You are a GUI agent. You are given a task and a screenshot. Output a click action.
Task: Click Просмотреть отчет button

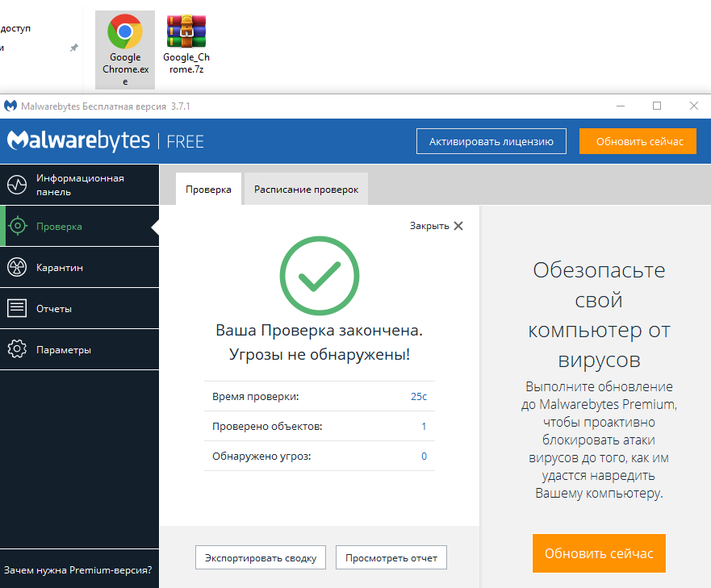pyautogui.click(x=391, y=557)
